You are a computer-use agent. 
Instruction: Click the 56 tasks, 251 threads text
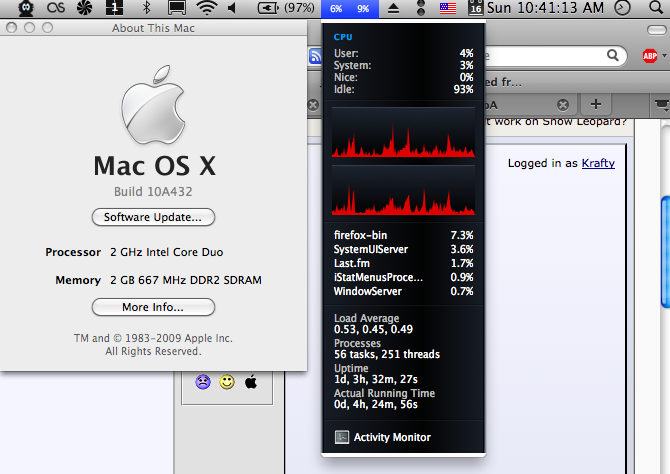coord(387,354)
